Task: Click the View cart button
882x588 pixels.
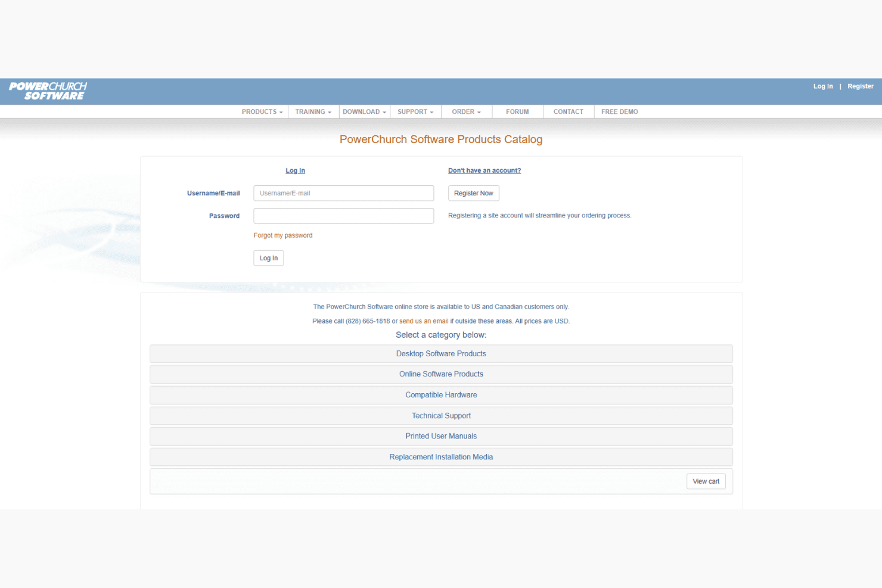Action: click(x=706, y=481)
